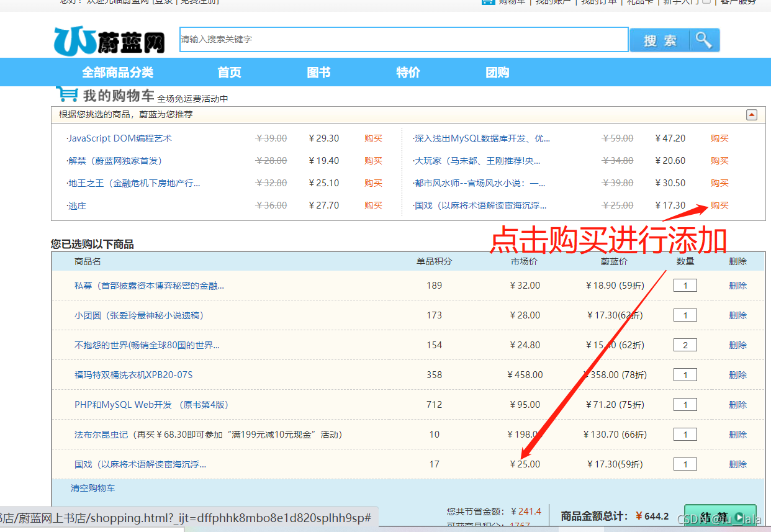This screenshot has height=532, width=771.
Task: Open the 不抱怨的世界 item in the cart
Action: pos(147,345)
